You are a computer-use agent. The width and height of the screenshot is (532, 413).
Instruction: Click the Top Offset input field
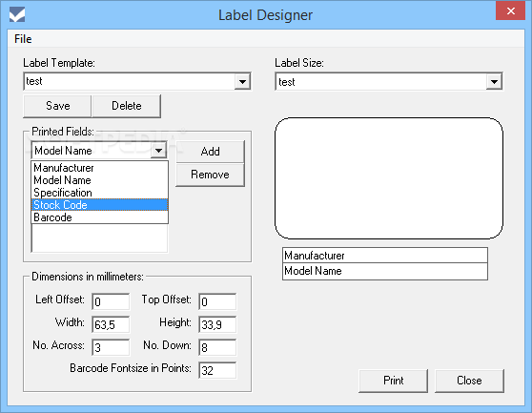coord(217,301)
